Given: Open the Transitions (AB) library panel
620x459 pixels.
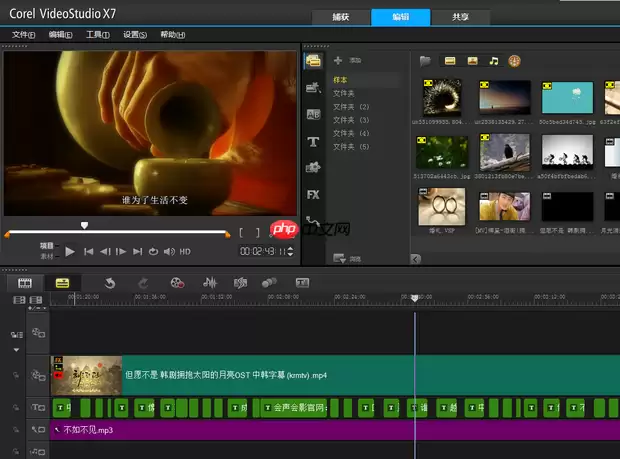Looking at the screenshot, I should (313, 115).
